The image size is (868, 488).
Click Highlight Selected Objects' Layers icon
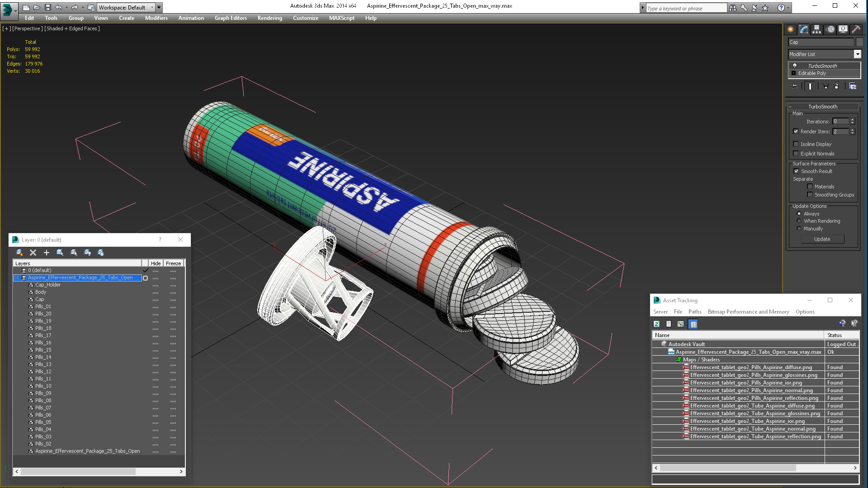point(74,253)
